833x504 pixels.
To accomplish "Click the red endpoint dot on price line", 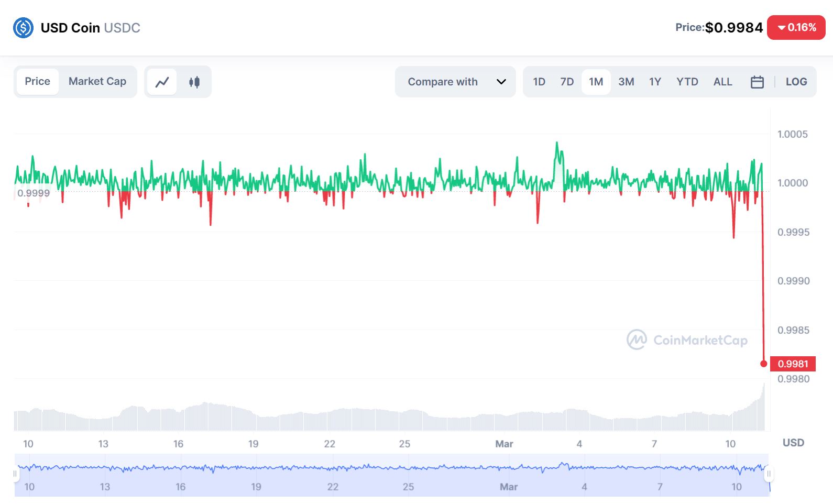I will [x=764, y=364].
